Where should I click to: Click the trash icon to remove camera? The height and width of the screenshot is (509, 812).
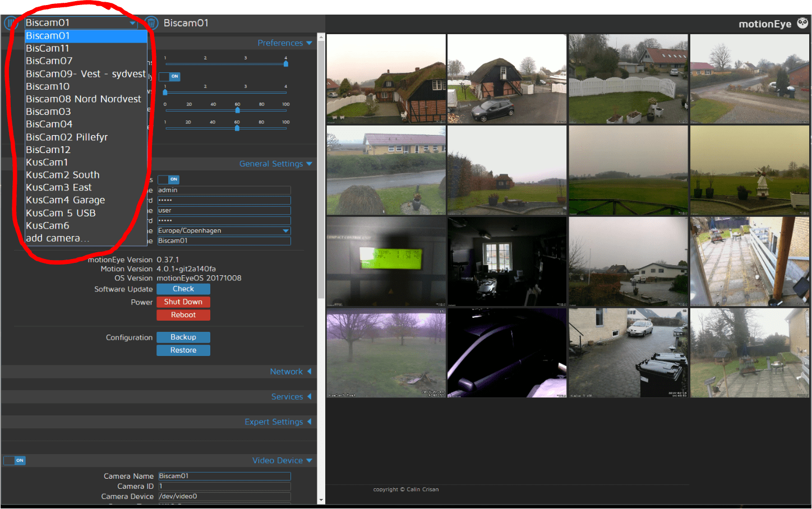[151, 23]
